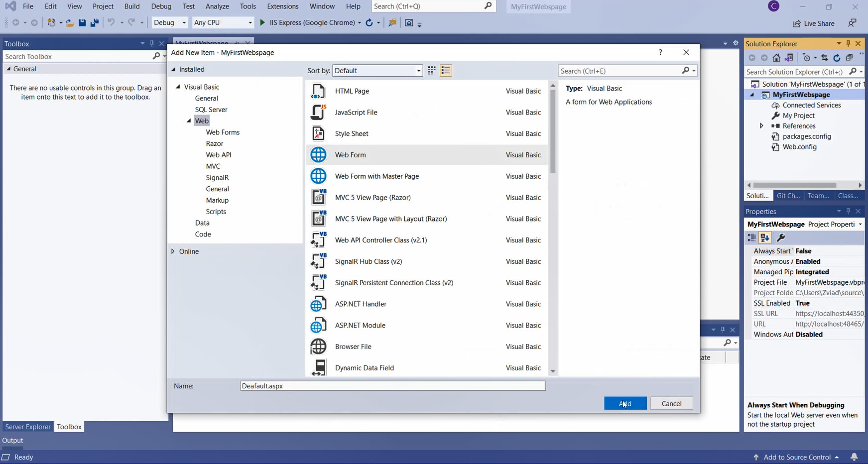Open the Debug configuration dropdown
Screen dimensions: 868x464
pos(170,23)
